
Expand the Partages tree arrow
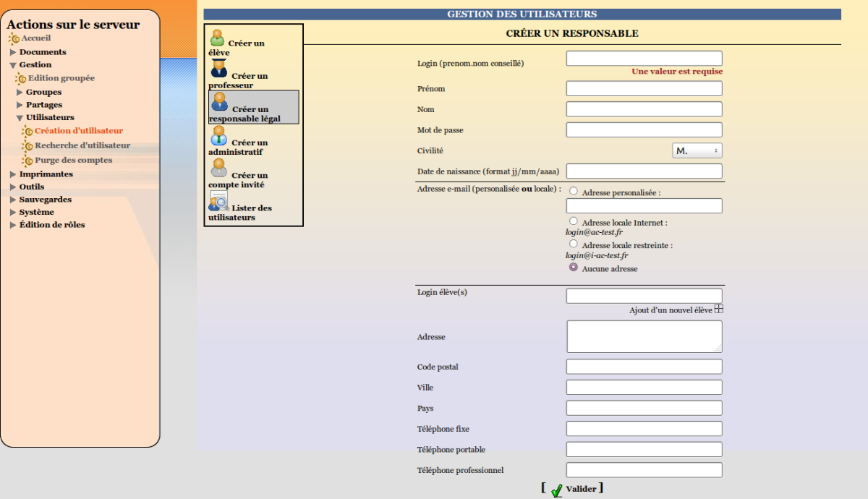pyautogui.click(x=20, y=105)
